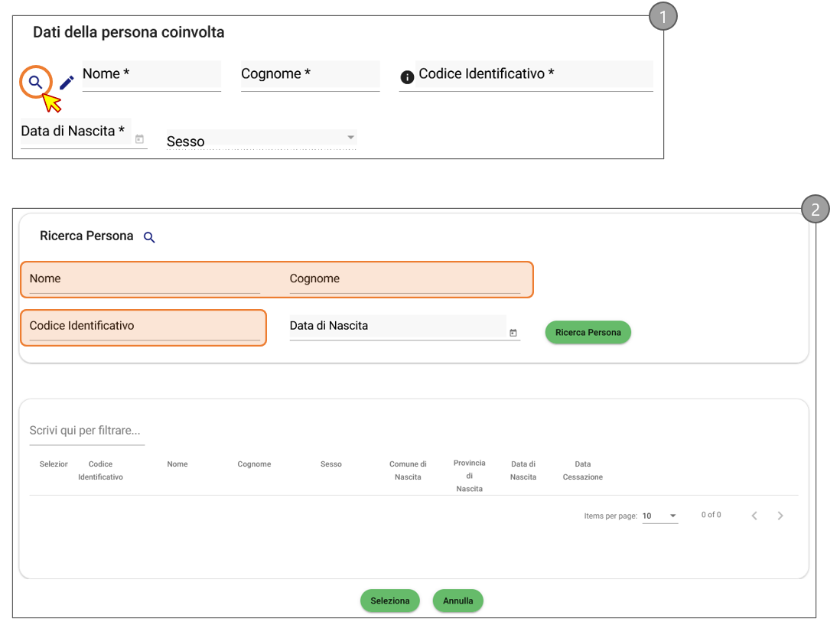Select highlighted Codice Identificativo search field
Viewport: 840px width, 625px height.
click(x=145, y=327)
